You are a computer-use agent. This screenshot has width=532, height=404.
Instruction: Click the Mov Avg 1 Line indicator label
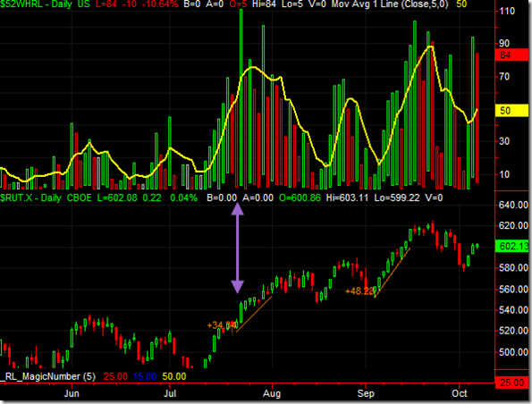pyautogui.click(x=390, y=4)
